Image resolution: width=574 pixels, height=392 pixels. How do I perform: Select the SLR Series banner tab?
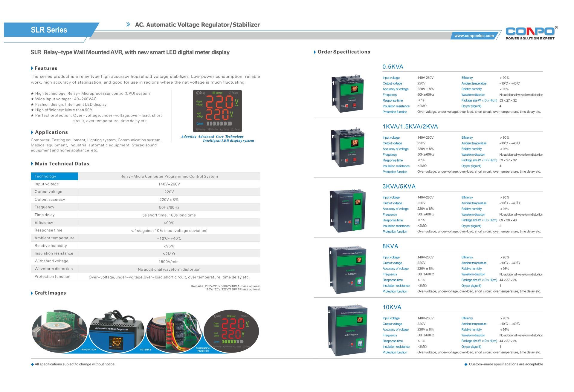[x=49, y=30]
